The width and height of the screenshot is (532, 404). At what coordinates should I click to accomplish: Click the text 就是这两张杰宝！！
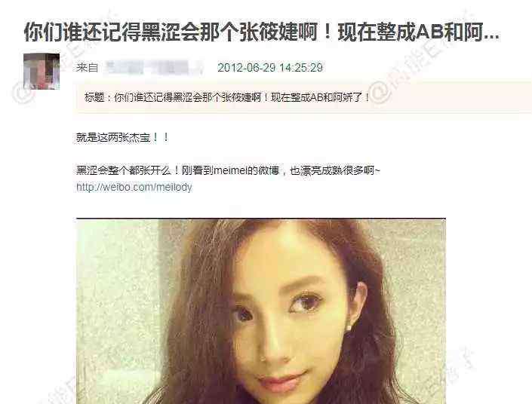coord(122,137)
